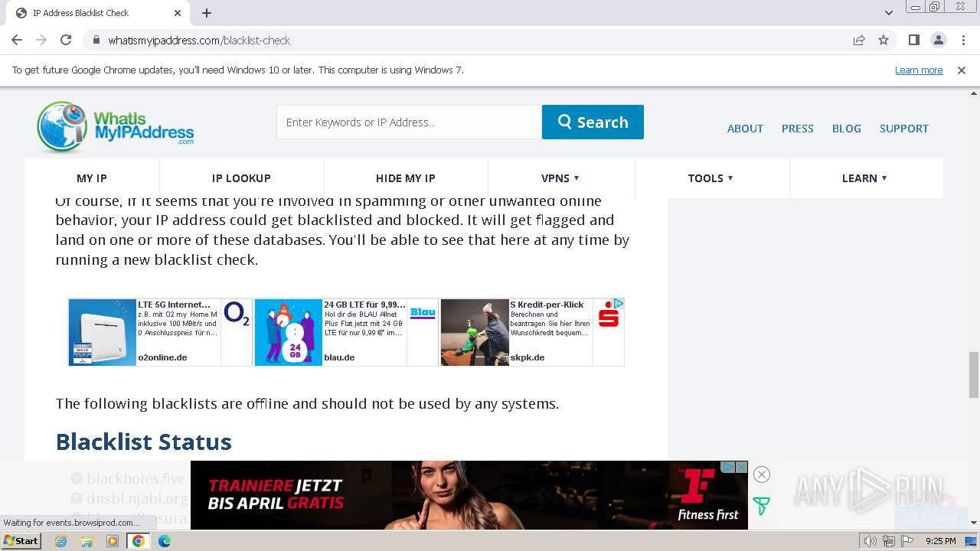Focus the Enter Keywords or IP Address field
980x551 pixels.
pos(409,122)
